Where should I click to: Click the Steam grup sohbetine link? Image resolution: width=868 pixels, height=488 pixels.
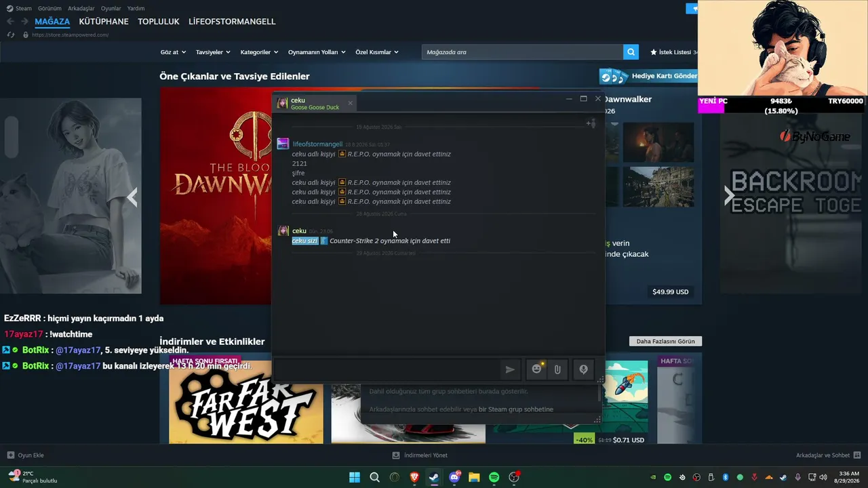coord(516,409)
